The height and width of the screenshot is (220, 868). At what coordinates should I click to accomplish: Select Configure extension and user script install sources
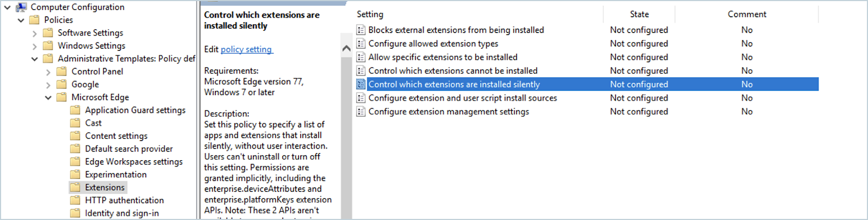462,98
